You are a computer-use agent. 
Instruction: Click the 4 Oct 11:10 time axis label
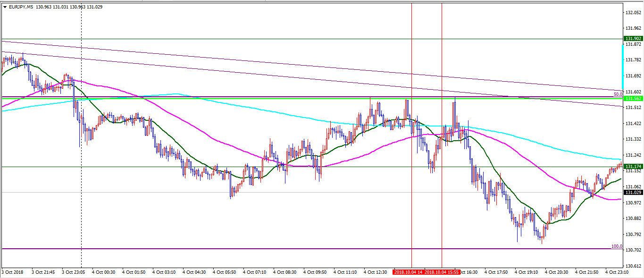click(345, 272)
